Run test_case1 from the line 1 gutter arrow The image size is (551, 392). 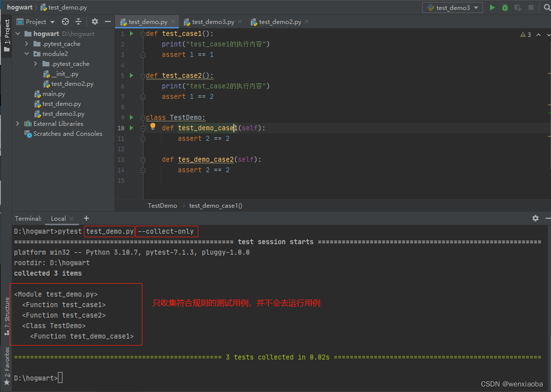coord(131,34)
